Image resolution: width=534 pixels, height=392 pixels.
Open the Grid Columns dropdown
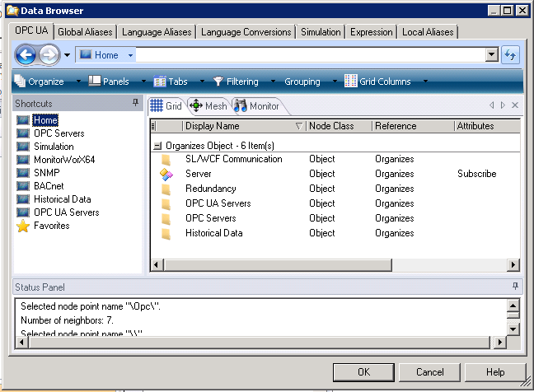point(384,82)
